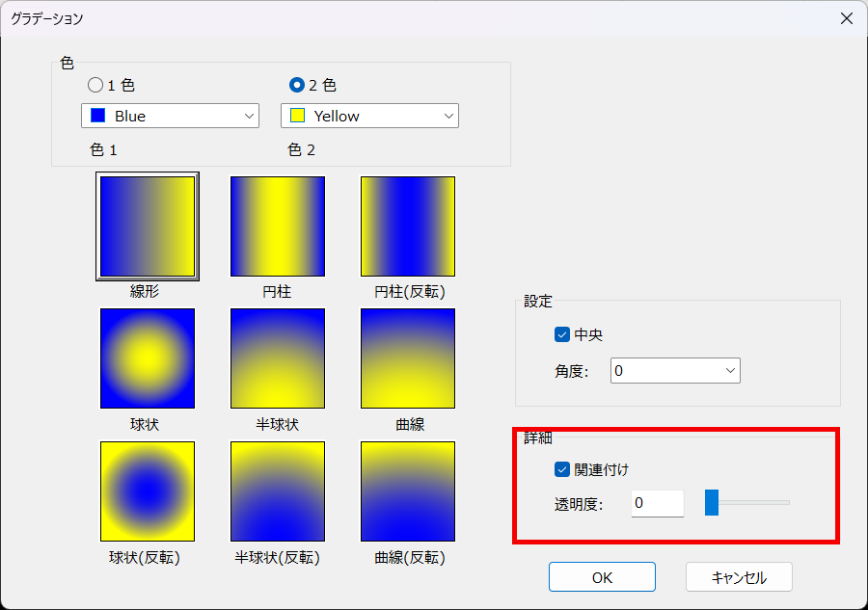The height and width of the screenshot is (610, 868).
Task: Select the 円柱 gradient thumbnail
Action: click(x=278, y=226)
